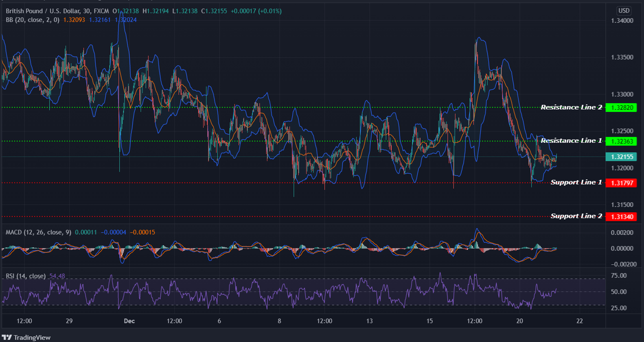Click the 0.00200 MACD axis label

[x=622, y=233]
